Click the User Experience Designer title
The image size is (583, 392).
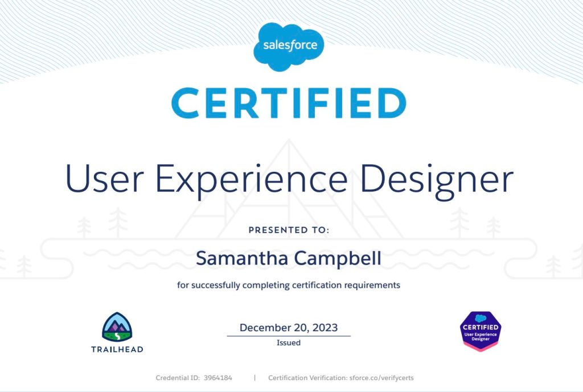click(x=289, y=178)
